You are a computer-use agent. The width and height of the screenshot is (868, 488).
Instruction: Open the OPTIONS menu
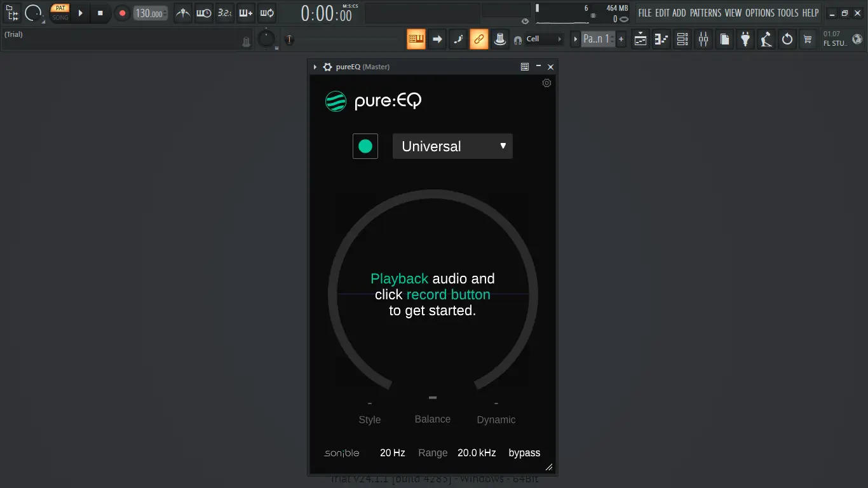[x=761, y=13]
